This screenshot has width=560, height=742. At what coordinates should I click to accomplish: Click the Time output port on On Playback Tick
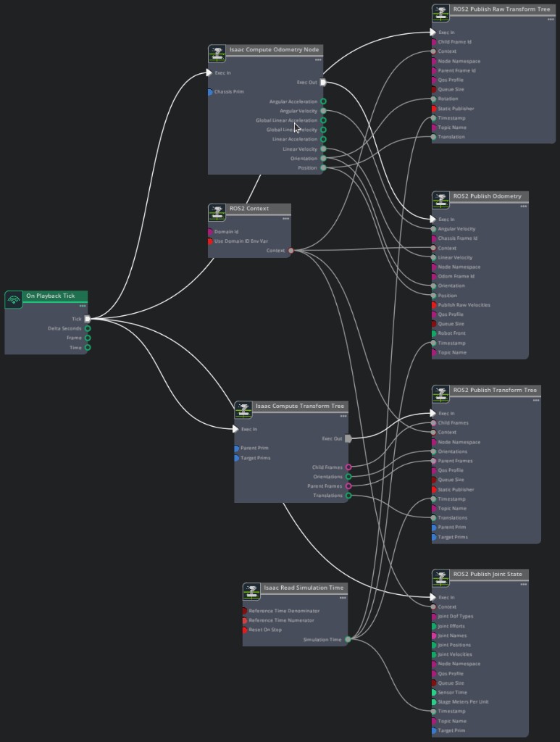click(88, 347)
